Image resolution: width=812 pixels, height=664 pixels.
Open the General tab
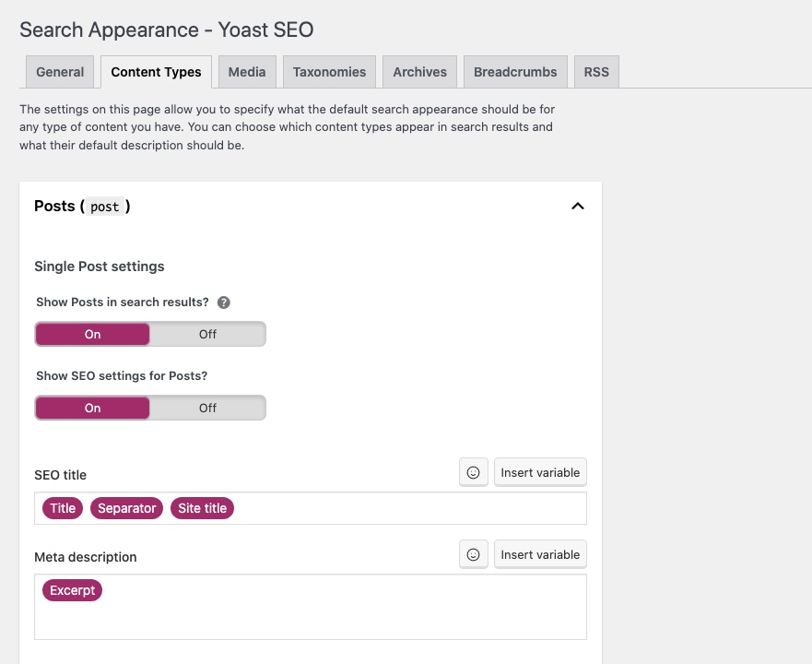pos(60,72)
